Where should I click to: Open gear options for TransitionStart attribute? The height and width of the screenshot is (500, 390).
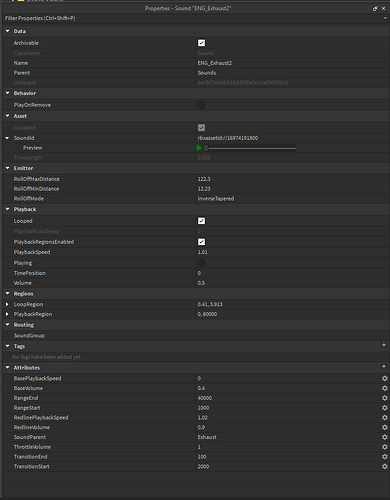[x=385, y=466]
